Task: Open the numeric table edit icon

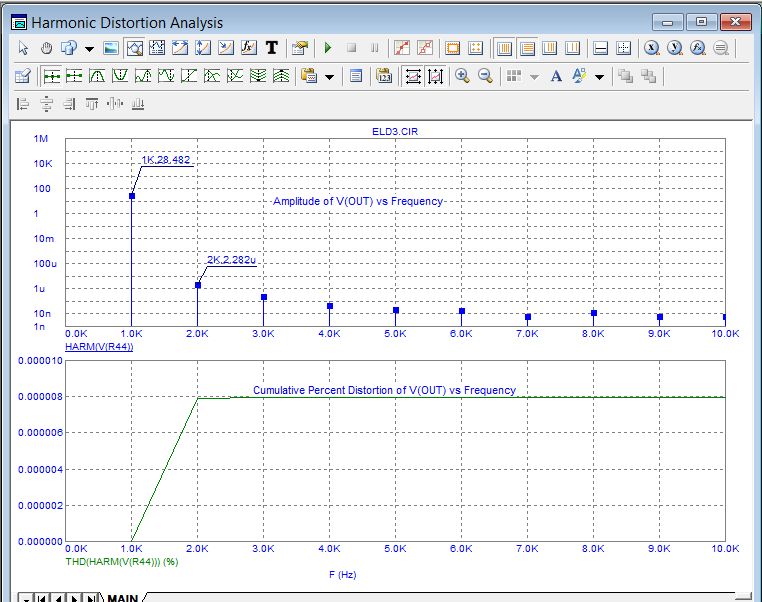Action: tap(23, 76)
